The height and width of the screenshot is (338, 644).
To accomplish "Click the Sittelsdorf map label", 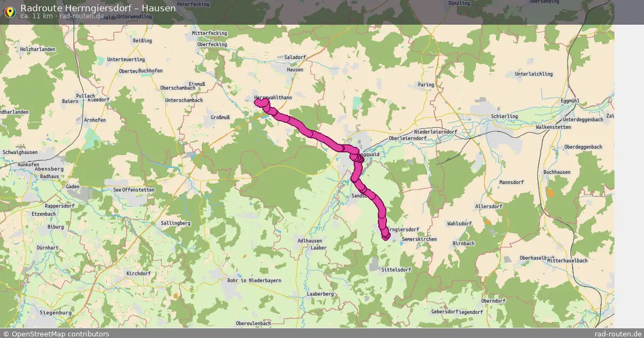I will [x=396, y=269].
